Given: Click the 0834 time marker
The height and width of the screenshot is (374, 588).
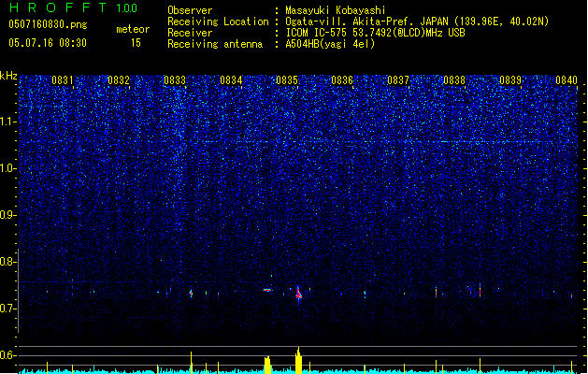Looking at the screenshot, I should pyautogui.click(x=231, y=80).
